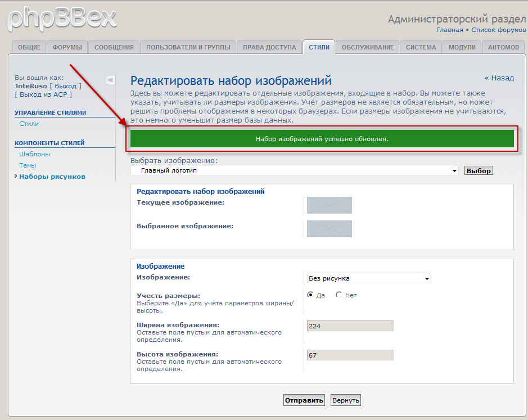
Task: Click the phpBBex logo
Action: pos(62,17)
